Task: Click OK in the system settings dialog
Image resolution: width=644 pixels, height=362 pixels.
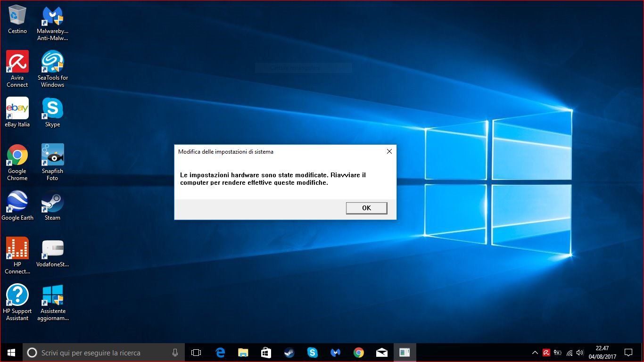Action: [367, 208]
